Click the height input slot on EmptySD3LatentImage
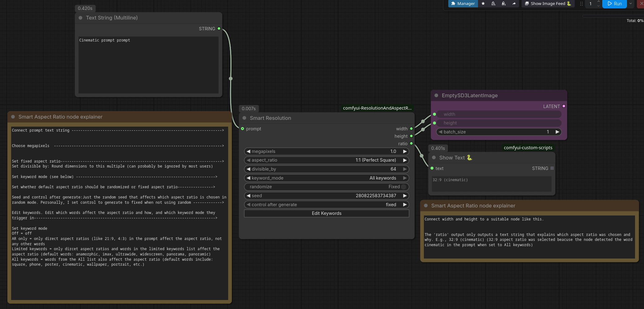 click(434, 123)
